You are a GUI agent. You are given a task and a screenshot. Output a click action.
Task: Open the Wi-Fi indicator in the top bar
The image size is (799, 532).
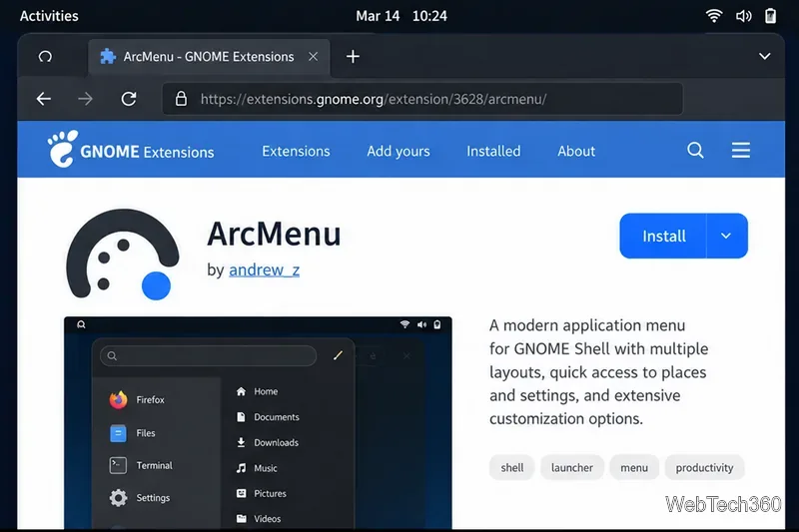pyautogui.click(x=714, y=16)
